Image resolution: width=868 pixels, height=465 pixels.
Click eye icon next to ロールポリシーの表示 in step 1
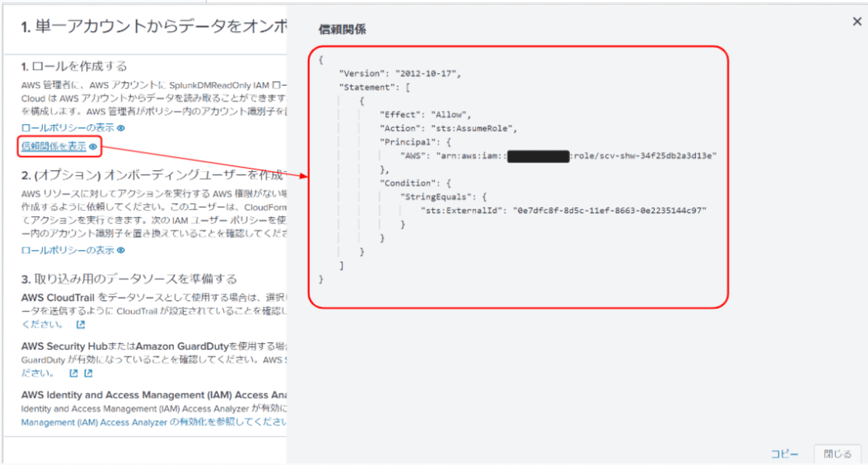point(121,128)
